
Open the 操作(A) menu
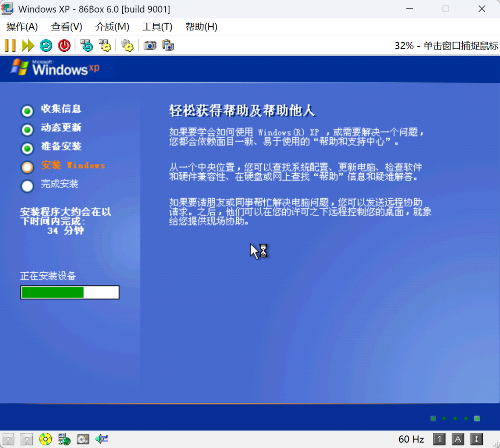pos(22,26)
